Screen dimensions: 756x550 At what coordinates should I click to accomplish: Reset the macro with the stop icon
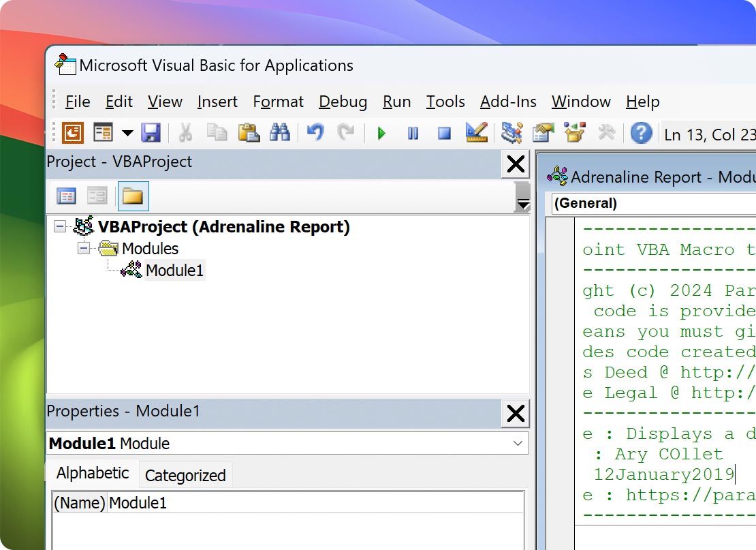[443, 134]
